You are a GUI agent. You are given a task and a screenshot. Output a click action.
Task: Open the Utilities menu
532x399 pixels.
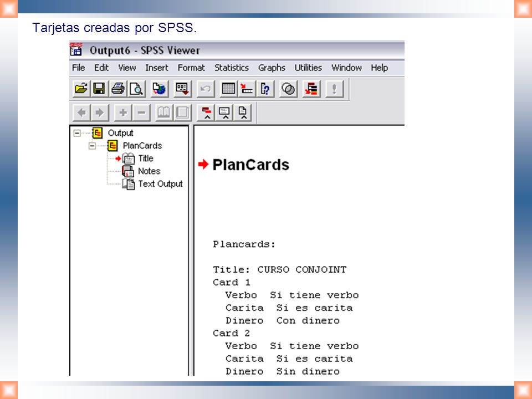[x=308, y=68]
